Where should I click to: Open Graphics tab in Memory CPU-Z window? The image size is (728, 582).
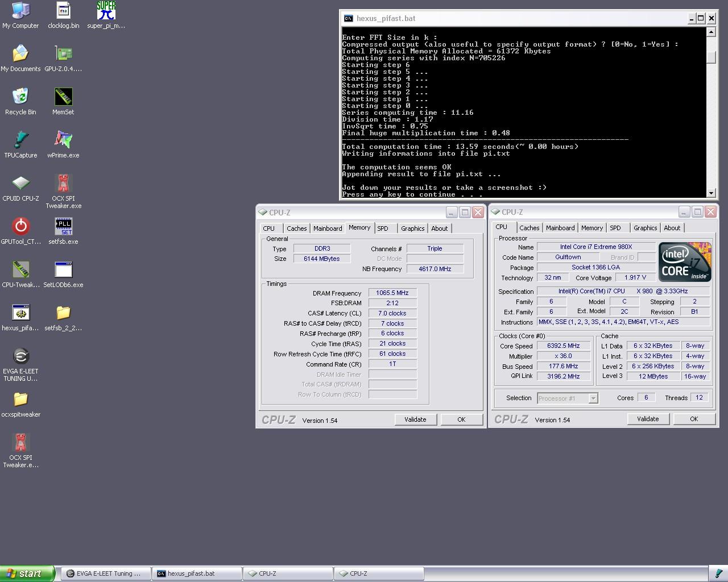pos(412,228)
